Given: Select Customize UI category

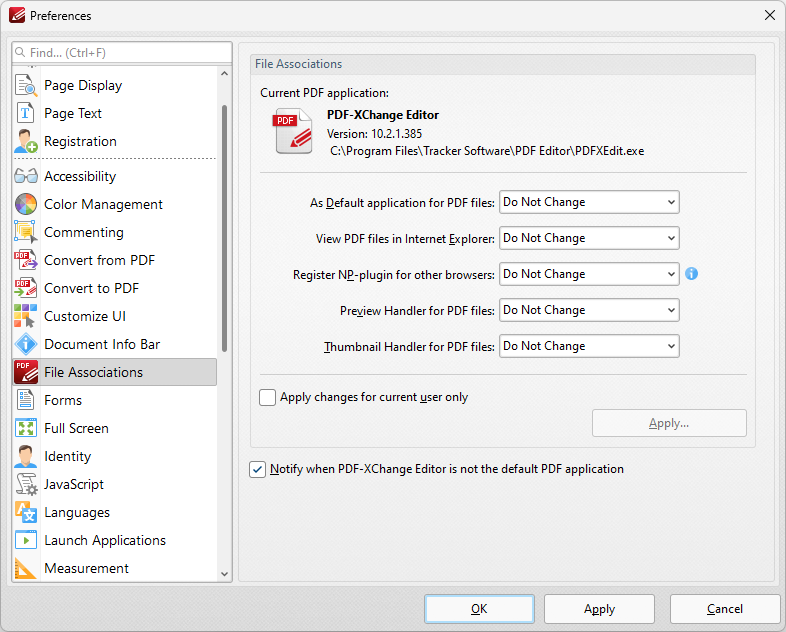Looking at the screenshot, I should (x=115, y=316).
